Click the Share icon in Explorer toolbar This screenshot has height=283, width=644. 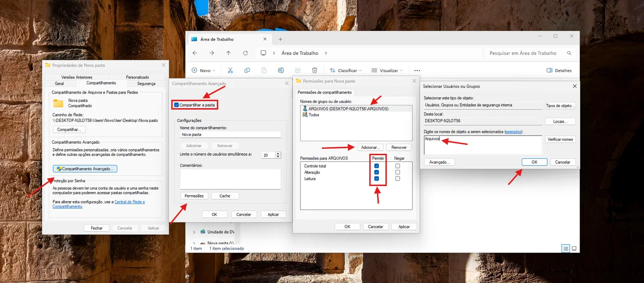(x=298, y=70)
